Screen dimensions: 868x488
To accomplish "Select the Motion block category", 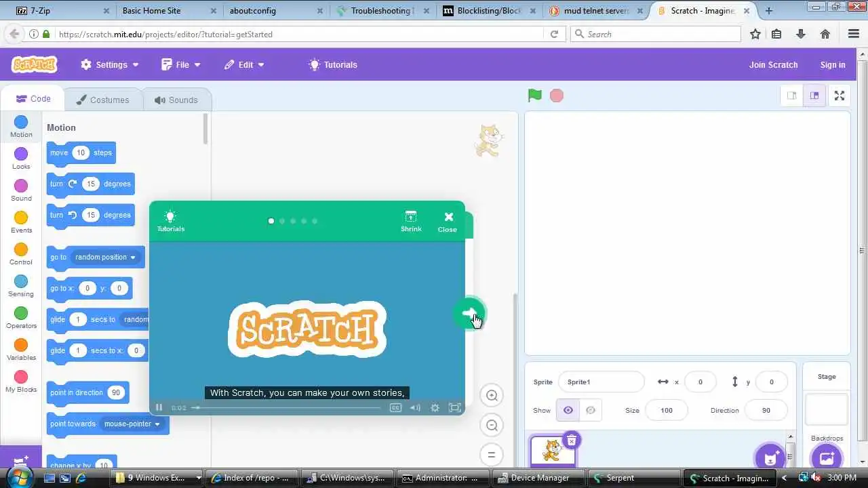I will pos(21,127).
